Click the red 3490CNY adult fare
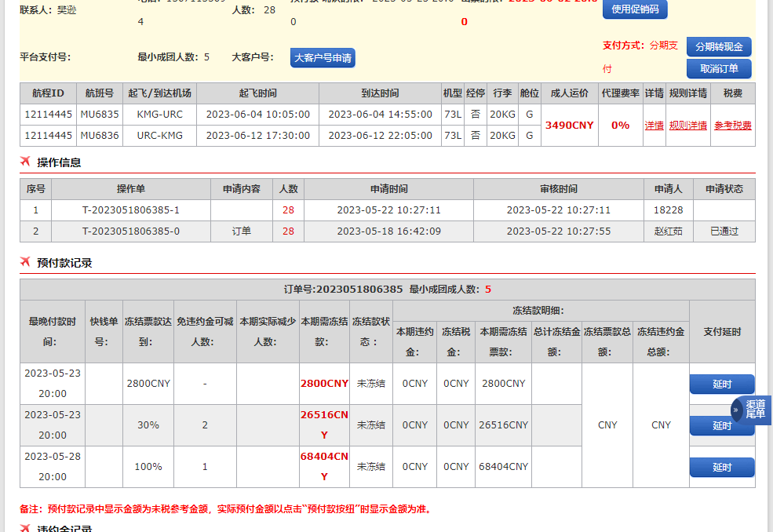The image size is (773, 532). click(569, 126)
